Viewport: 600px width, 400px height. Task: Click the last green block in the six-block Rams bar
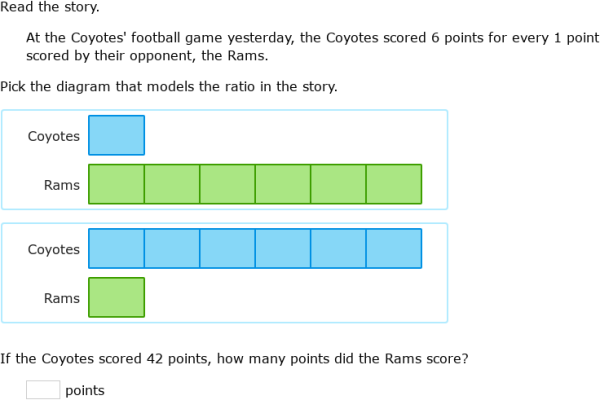click(x=394, y=184)
